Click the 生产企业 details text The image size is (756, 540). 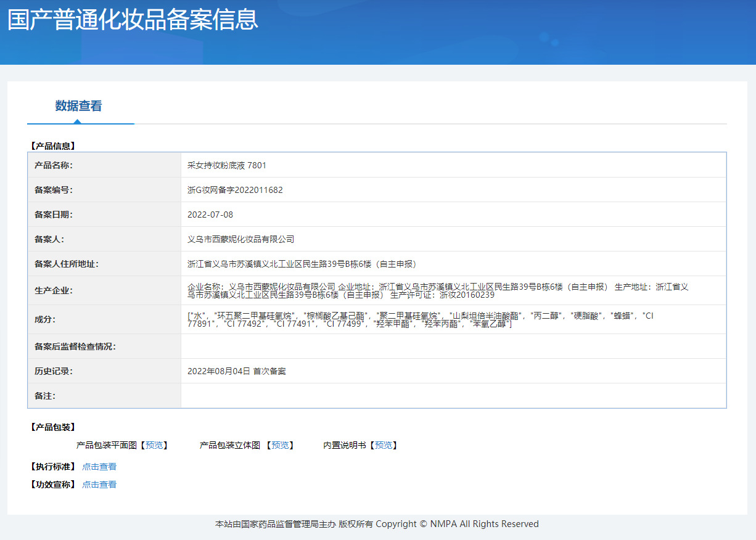(x=438, y=290)
